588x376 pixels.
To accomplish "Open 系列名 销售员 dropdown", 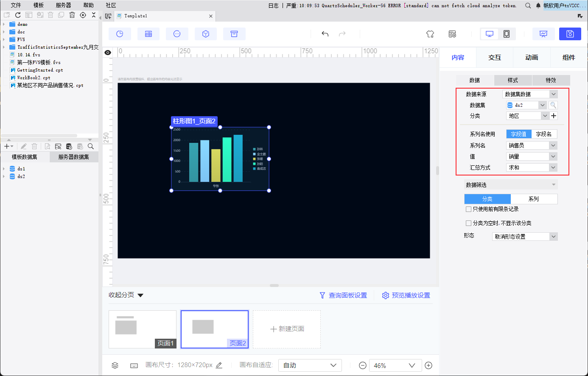I will pyautogui.click(x=532, y=145).
